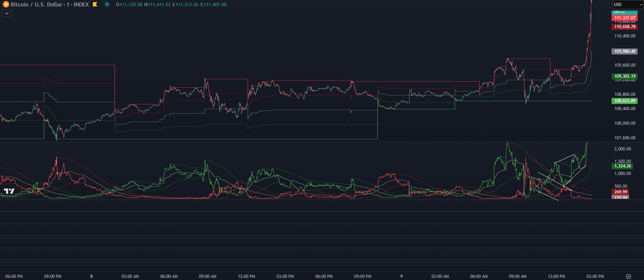
Task: Click the 107,600.00 price axis label
Action: click(625, 138)
